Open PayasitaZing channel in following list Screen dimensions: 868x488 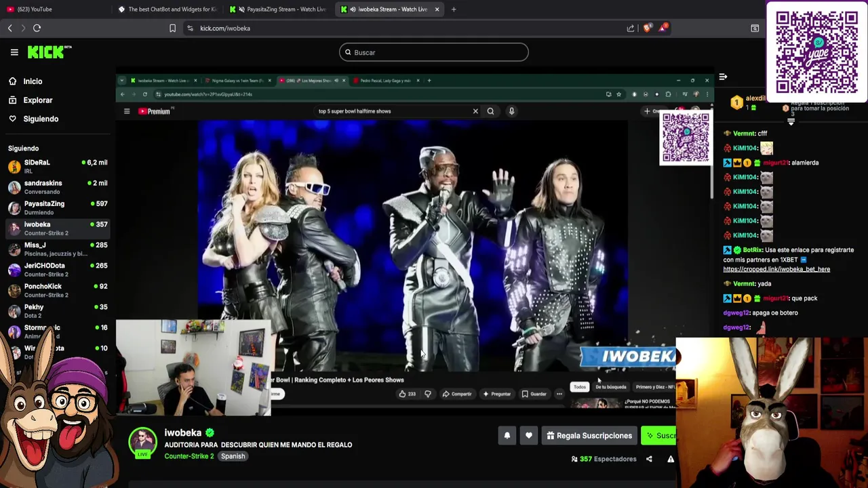58,207
